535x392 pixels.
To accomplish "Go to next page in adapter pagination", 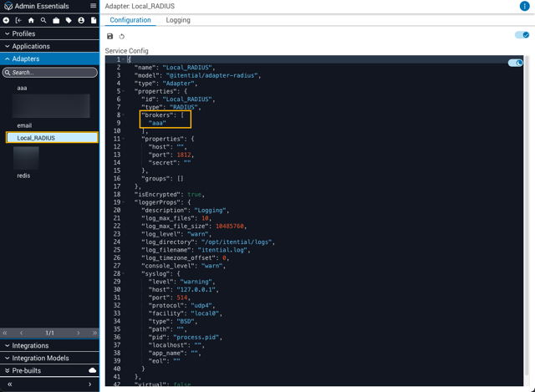I will click(79, 333).
